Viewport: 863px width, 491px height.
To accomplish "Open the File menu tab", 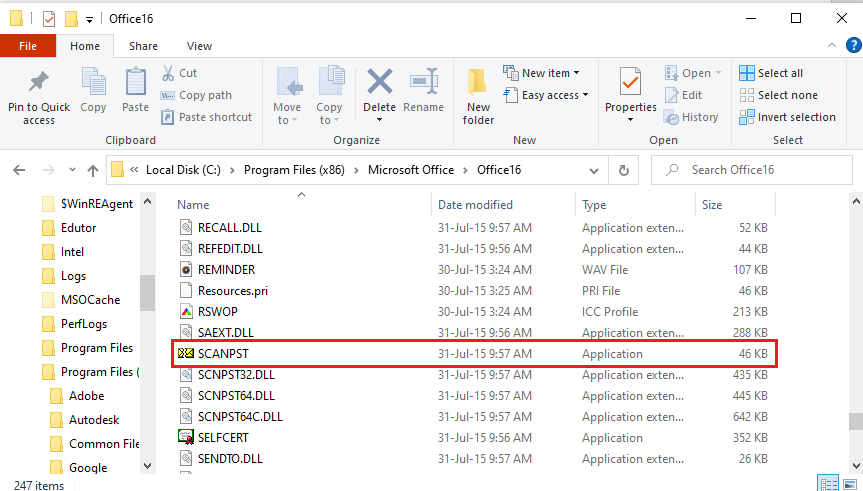I will (x=28, y=46).
